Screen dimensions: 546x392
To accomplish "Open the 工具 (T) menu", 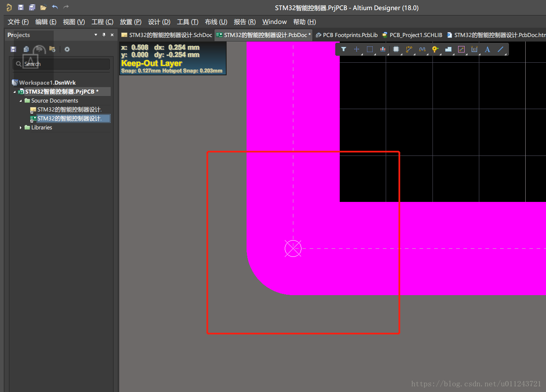I will click(x=188, y=22).
